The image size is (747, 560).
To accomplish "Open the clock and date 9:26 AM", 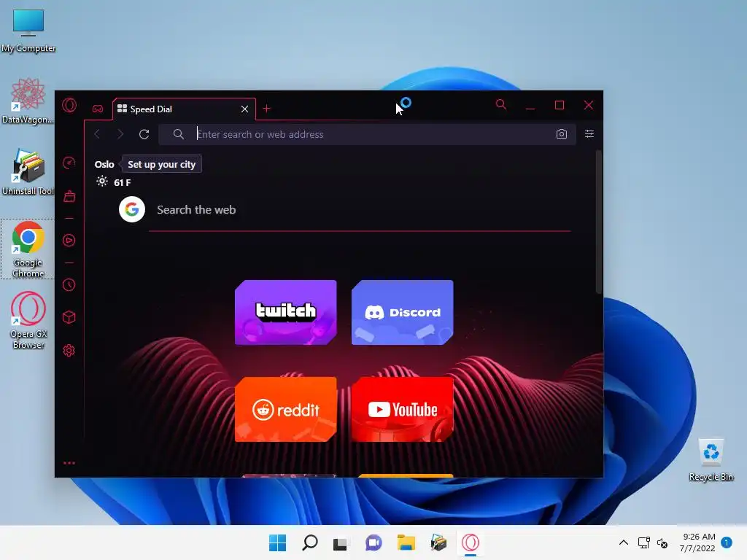I will click(x=698, y=542).
